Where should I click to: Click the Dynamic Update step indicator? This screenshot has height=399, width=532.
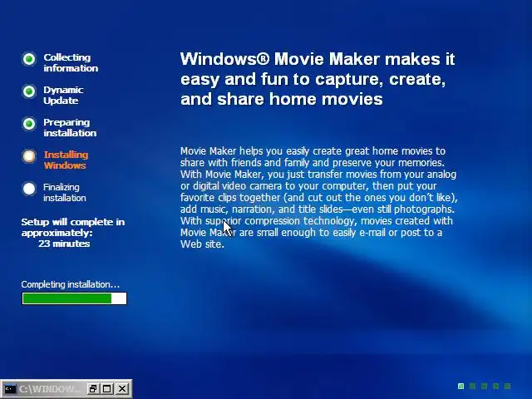(x=29, y=91)
